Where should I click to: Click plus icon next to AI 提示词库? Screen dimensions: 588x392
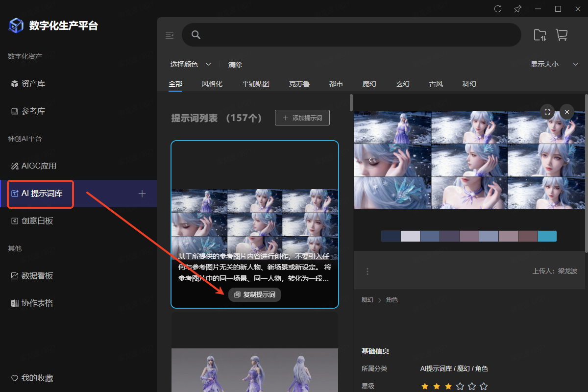(x=142, y=194)
